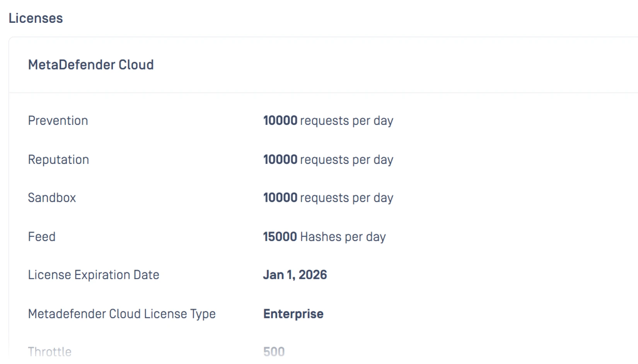638x364 pixels.
Task: Select the 10000 number in Prevention row
Action: 280,121
